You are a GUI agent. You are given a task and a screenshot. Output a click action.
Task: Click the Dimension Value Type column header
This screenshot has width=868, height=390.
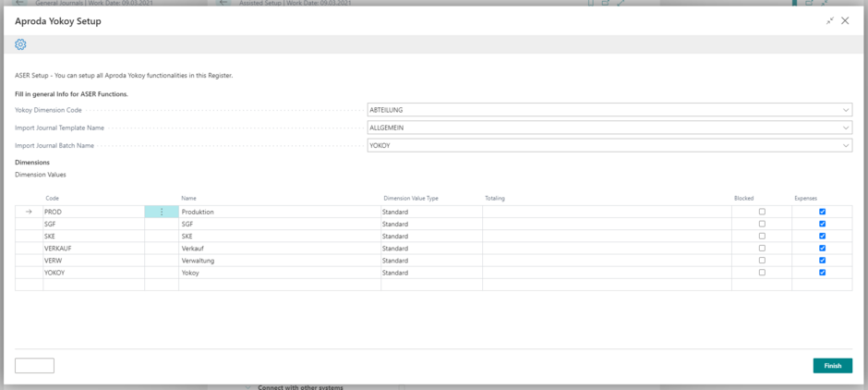point(411,198)
